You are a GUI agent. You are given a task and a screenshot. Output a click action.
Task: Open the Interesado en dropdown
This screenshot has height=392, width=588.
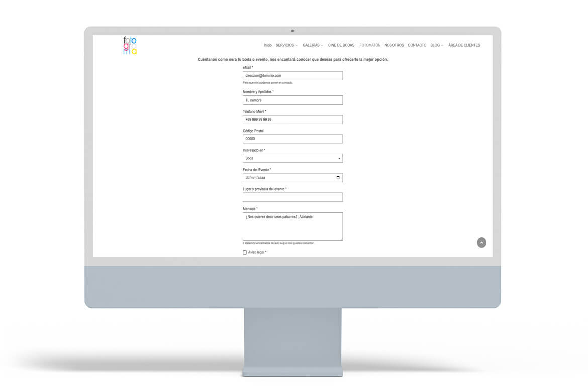pos(292,158)
